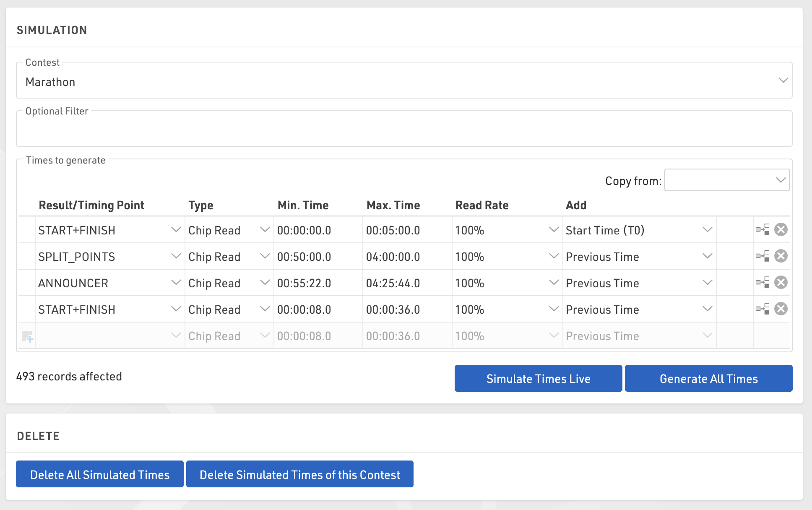The width and height of the screenshot is (812, 510).
Task: Open Type dropdown on ANNOUNCER row
Action: coord(265,283)
